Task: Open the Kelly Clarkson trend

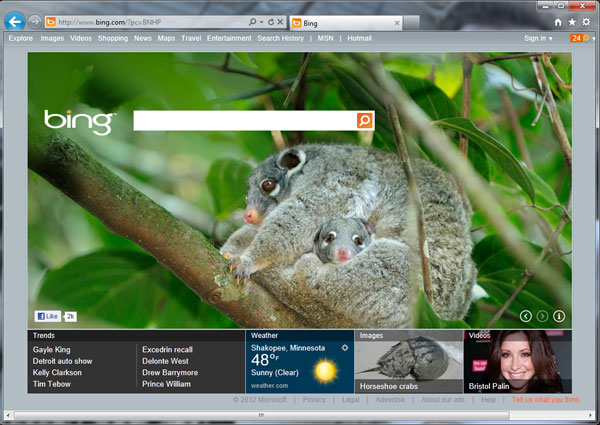Action: [57, 373]
